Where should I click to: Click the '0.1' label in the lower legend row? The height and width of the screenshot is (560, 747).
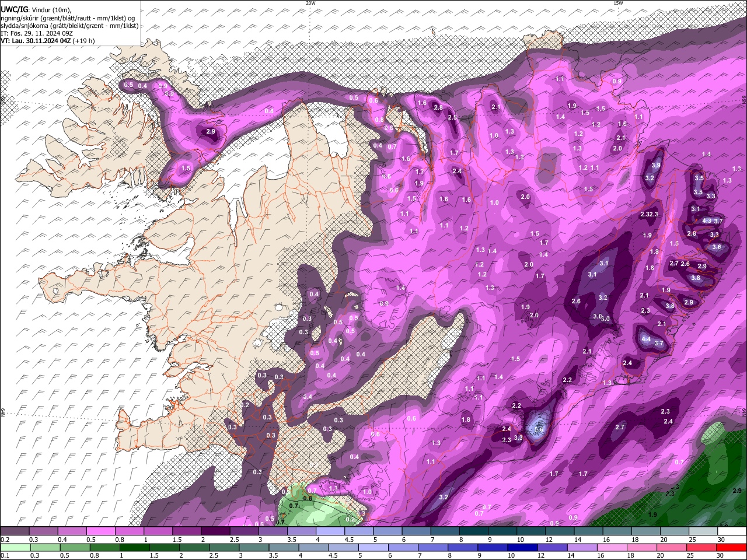coord(5,556)
